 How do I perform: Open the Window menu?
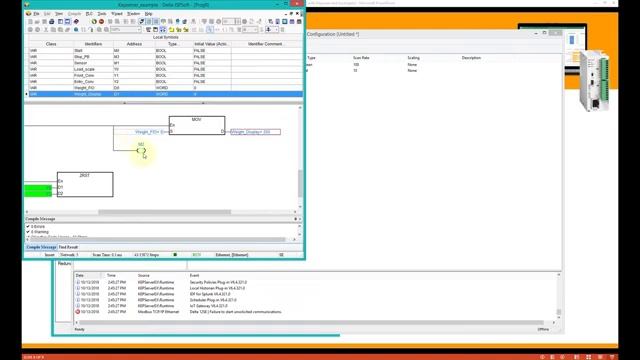(x=133, y=13)
